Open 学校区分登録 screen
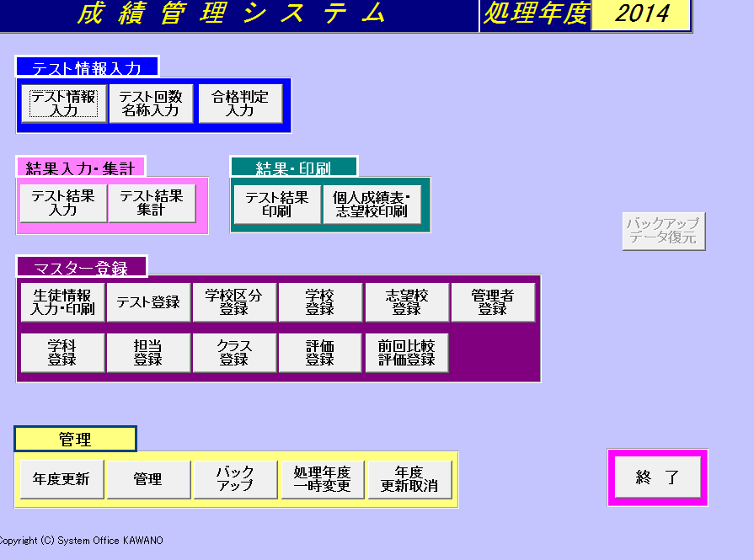754x560 pixels. 235,302
